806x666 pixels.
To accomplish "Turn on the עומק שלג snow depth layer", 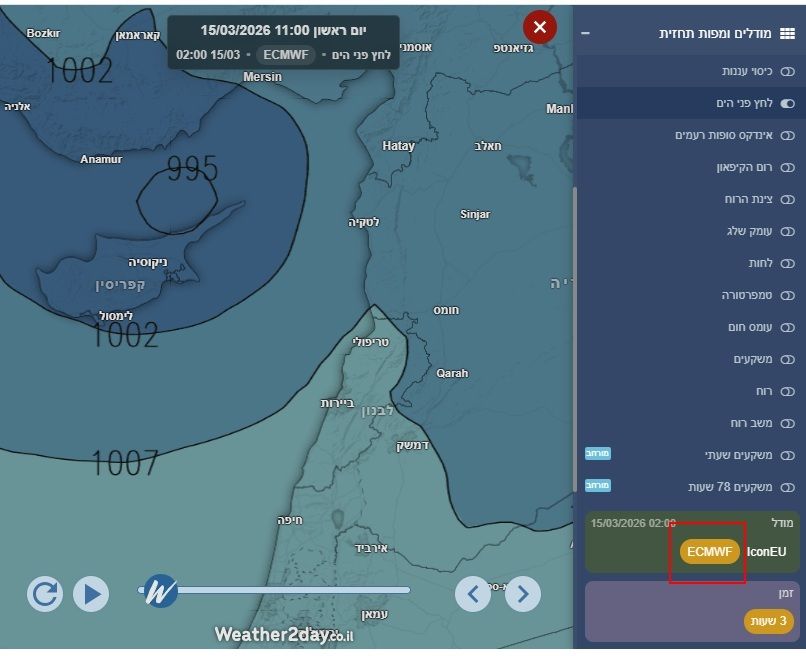I will 787,231.
